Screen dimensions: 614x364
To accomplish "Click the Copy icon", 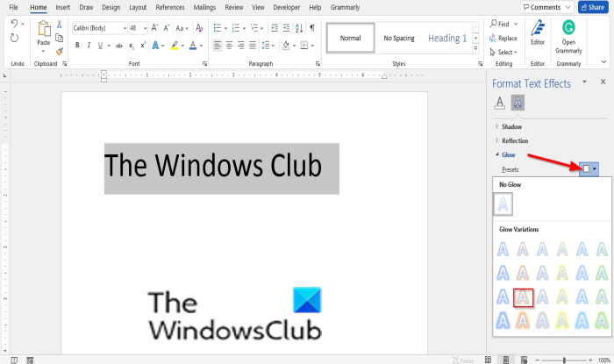I will pos(59,38).
